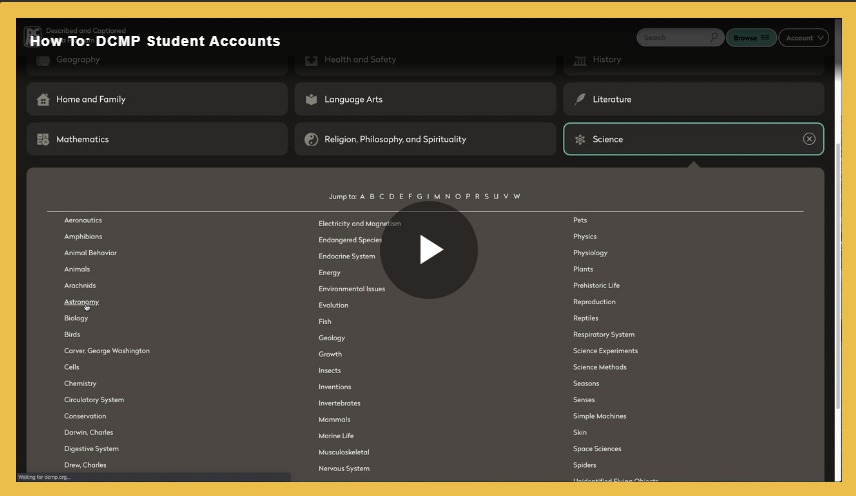
Task: Click the Home and Family house icon
Action: point(43,99)
